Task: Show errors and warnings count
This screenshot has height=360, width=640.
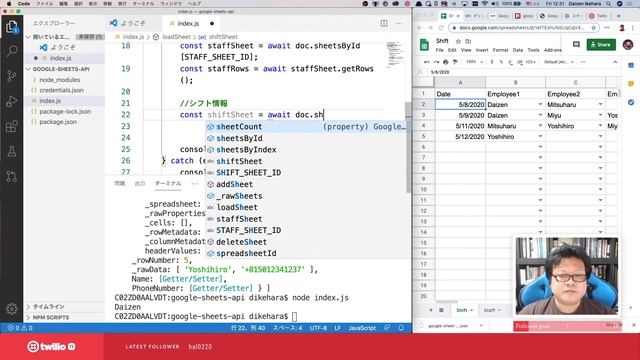Action: coord(20,328)
